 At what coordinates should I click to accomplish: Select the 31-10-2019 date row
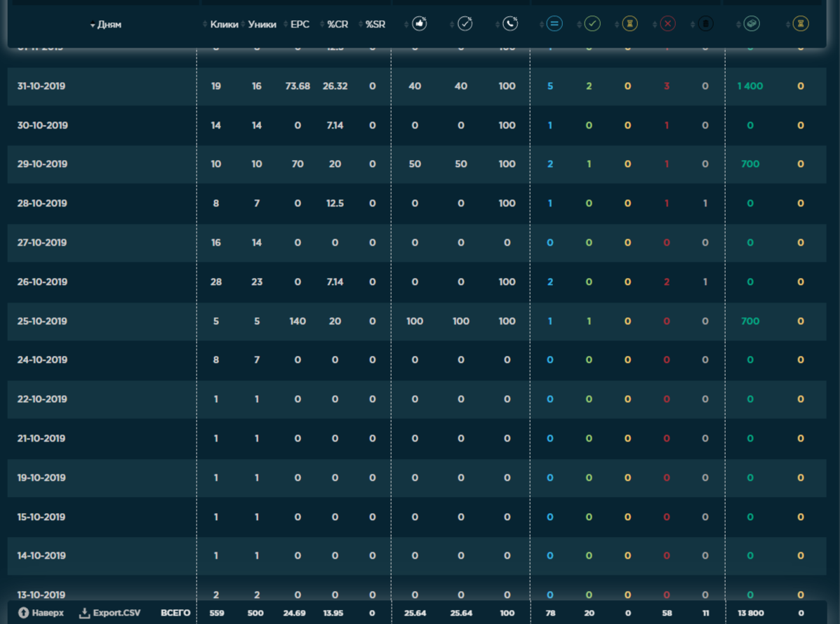click(x=42, y=86)
